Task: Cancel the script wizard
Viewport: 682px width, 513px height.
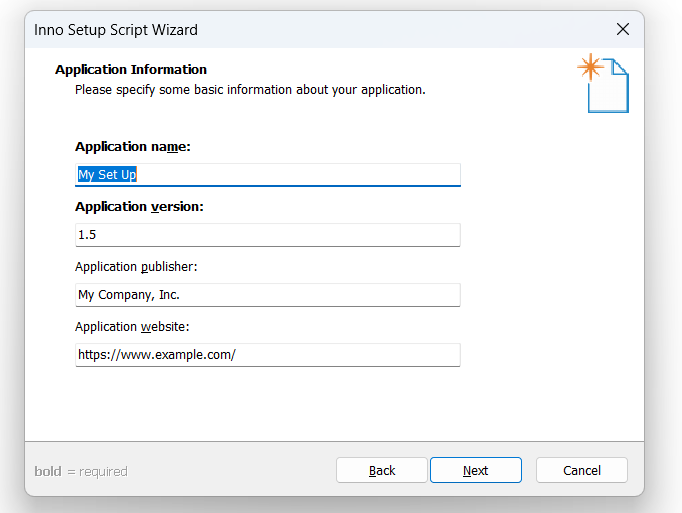Action: coord(582,470)
